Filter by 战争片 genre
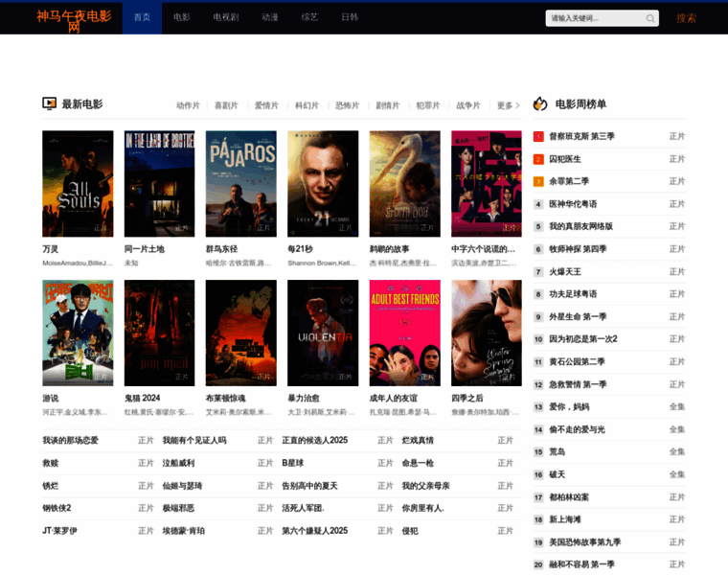This screenshot has width=728, height=575. pyautogui.click(x=468, y=105)
